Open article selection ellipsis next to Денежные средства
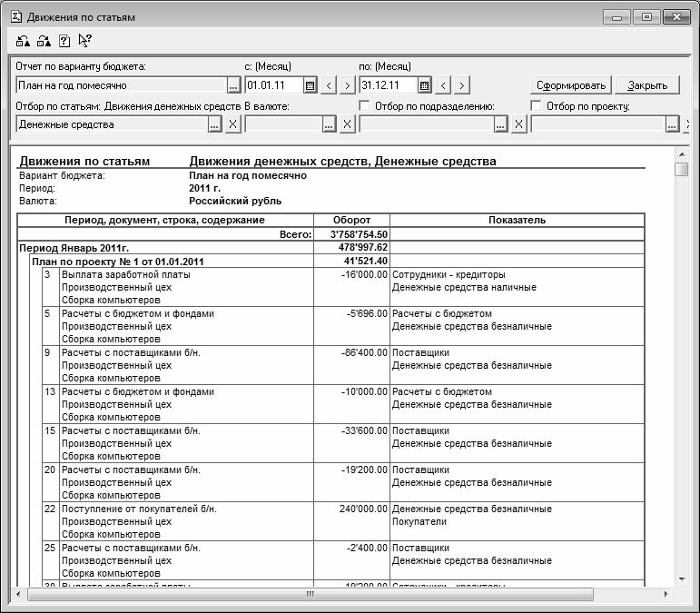The width and height of the screenshot is (700, 613). pyautogui.click(x=215, y=124)
